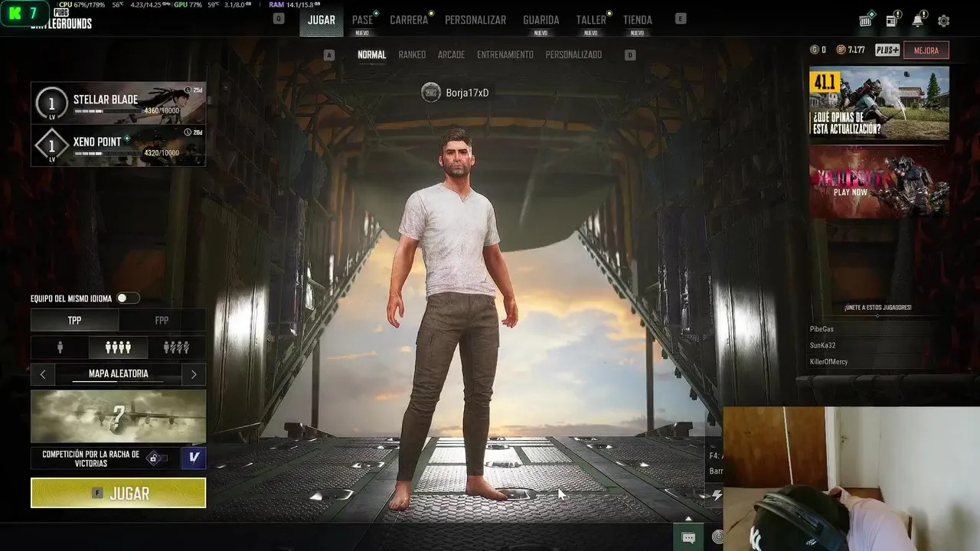This screenshot has width=980, height=551.
Task: Click the random map mystery plane image
Action: click(119, 416)
